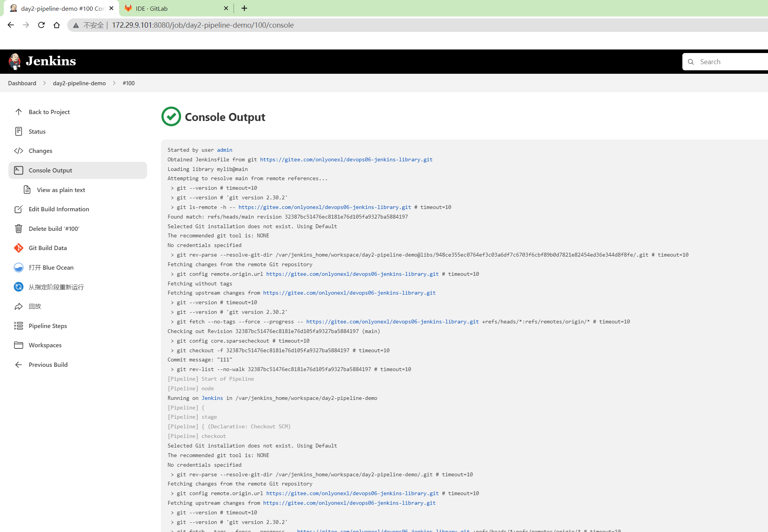Click the day2-pipeline-demo breadcrumb link

(x=79, y=83)
